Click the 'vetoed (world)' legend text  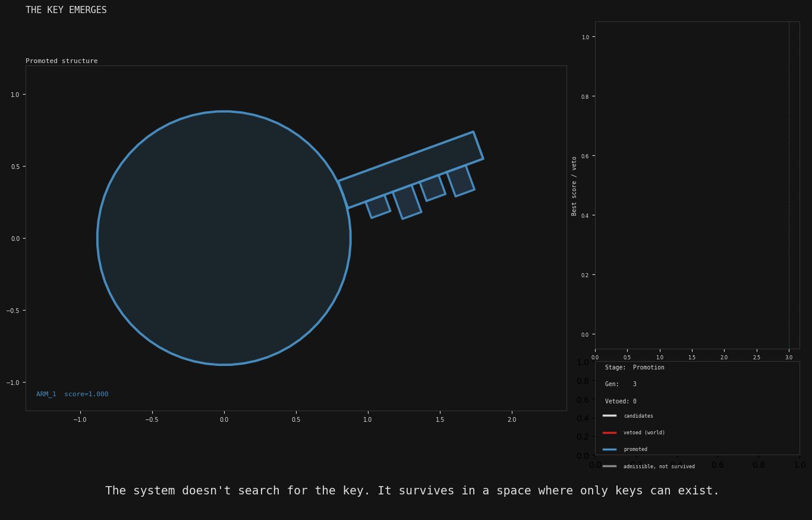click(x=644, y=433)
